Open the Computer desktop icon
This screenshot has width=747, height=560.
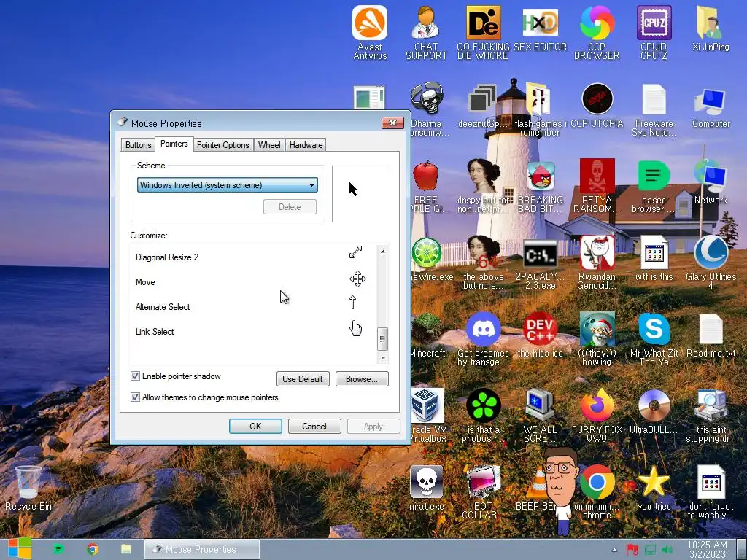(711, 107)
